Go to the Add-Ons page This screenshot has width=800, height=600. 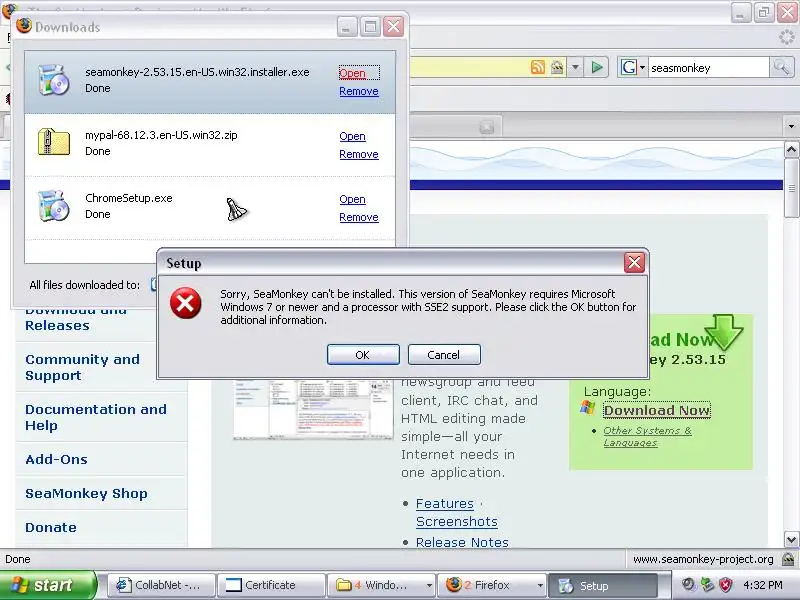pyautogui.click(x=56, y=459)
